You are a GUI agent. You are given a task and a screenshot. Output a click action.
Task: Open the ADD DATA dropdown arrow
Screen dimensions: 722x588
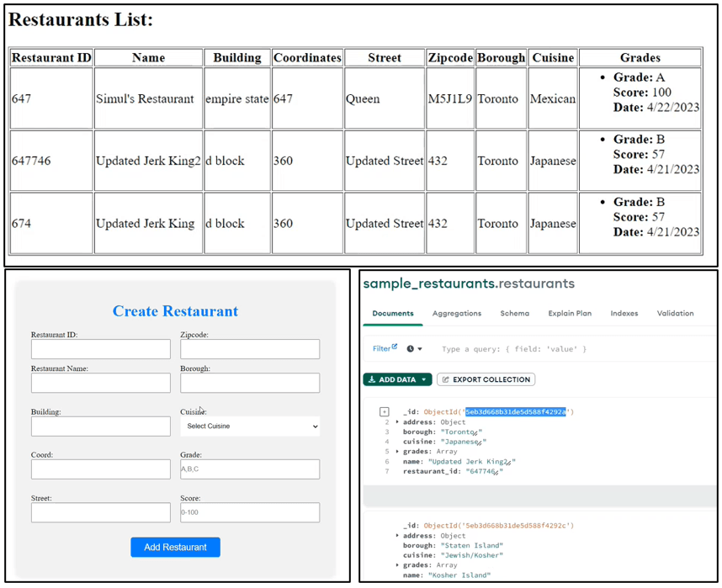pyautogui.click(x=424, y=380)
